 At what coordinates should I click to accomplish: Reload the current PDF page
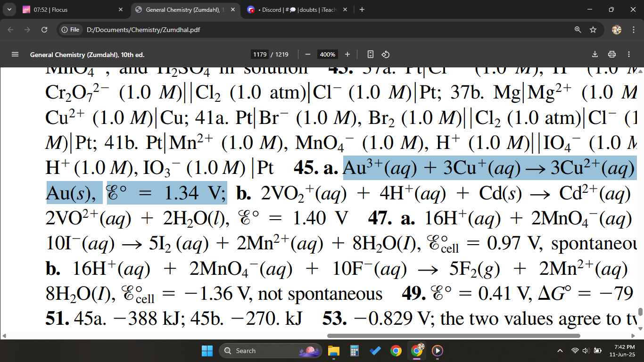click(44, 30)
